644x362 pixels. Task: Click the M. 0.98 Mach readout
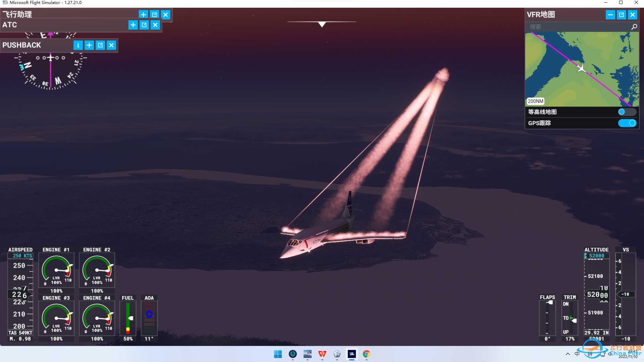coord(20,339)
